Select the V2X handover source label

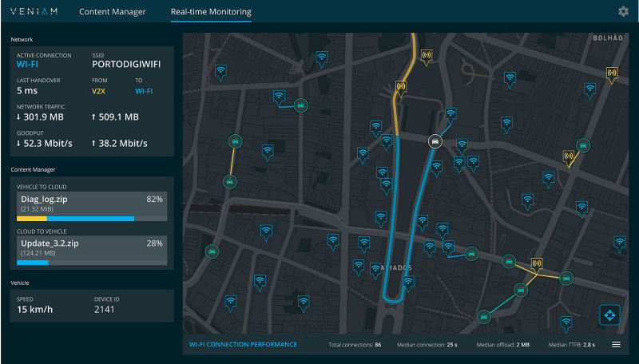[x=99, y=92]
